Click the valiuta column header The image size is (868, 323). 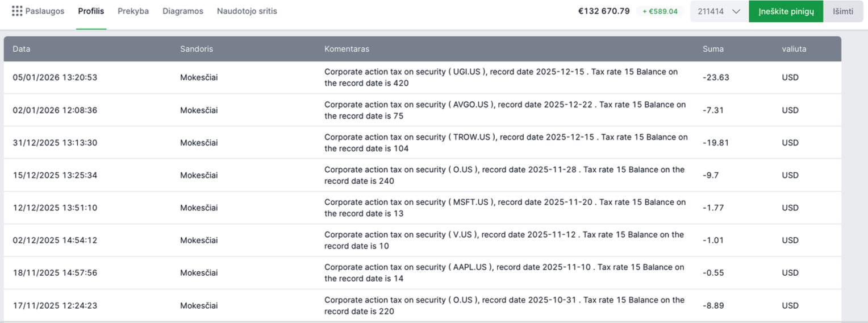coord(794,49)
